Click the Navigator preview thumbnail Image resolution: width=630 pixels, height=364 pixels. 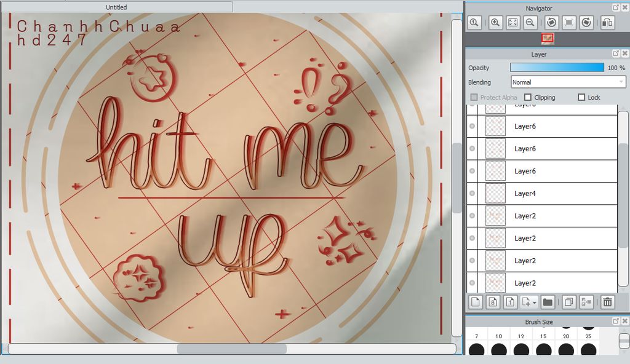tap(547, 38)
